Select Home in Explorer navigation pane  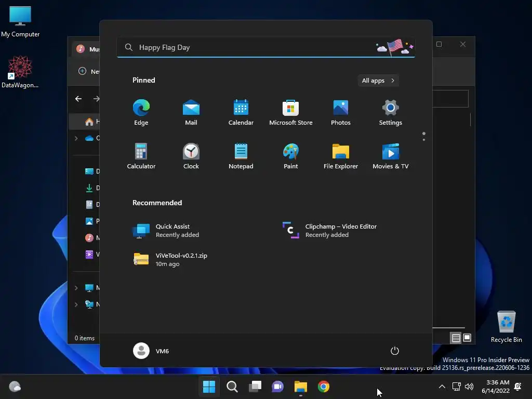(85, 122)
